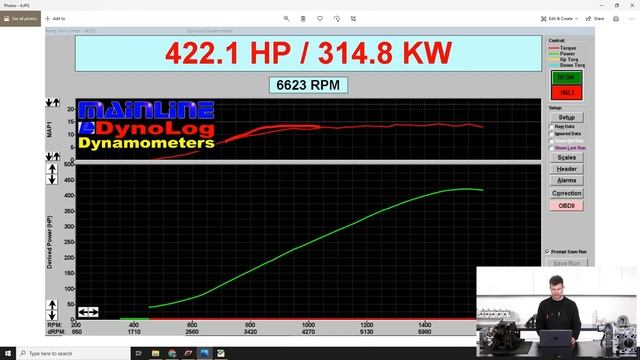Open the Header button

coord(567,169)
